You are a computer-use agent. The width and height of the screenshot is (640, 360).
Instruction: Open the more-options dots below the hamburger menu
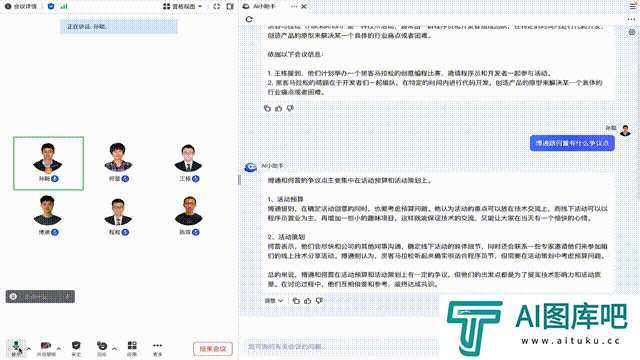point(631,19)
